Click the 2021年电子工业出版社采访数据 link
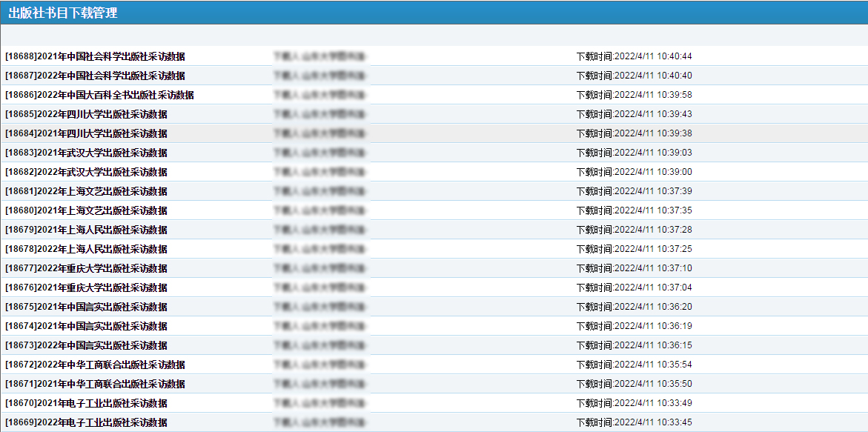 click(86, 403)
